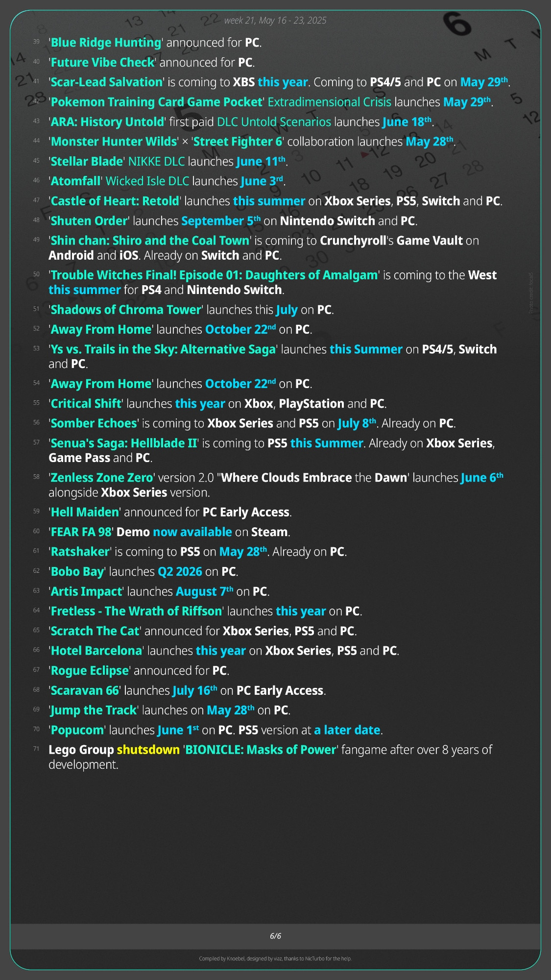Select the 'Street Fighter 6' title
The image size is (551, 980).
pyautogui.click(x=238, y=142)
